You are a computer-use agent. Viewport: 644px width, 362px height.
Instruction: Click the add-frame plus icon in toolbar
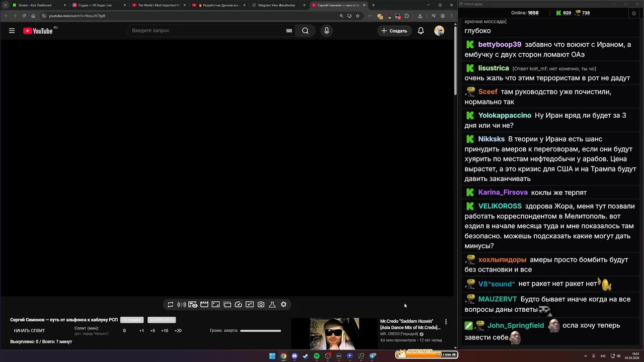tap(250, 305)
